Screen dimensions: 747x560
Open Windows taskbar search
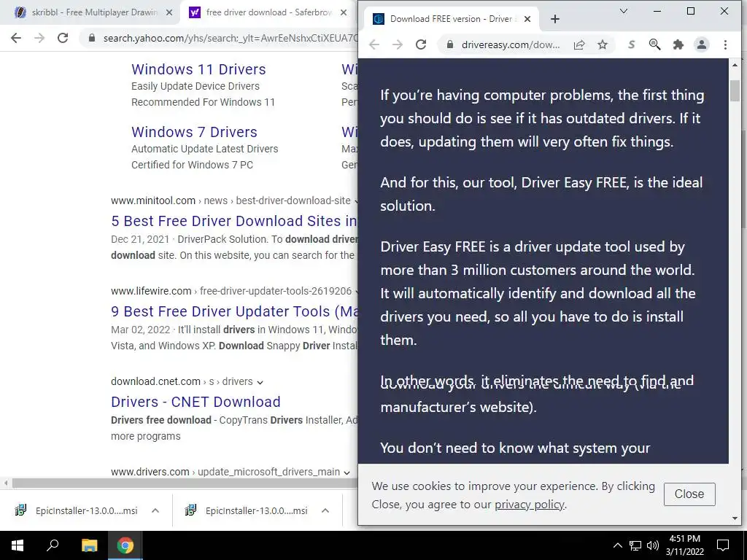pyautogui.click(x=53, y=545)
